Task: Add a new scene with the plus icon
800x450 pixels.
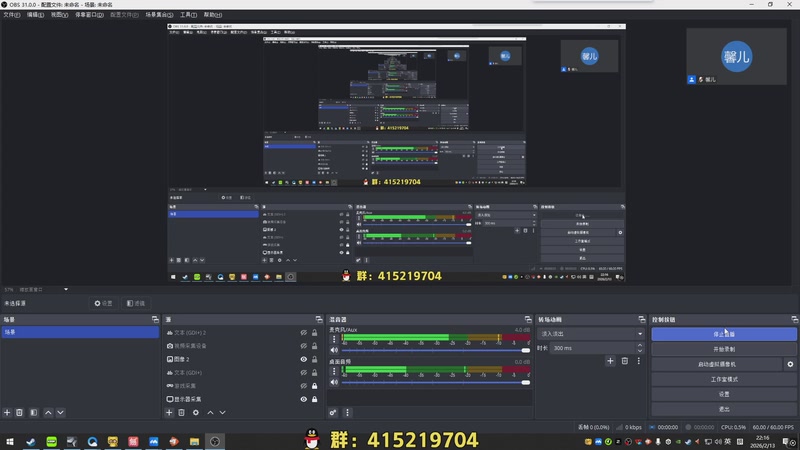Action: 7,412
